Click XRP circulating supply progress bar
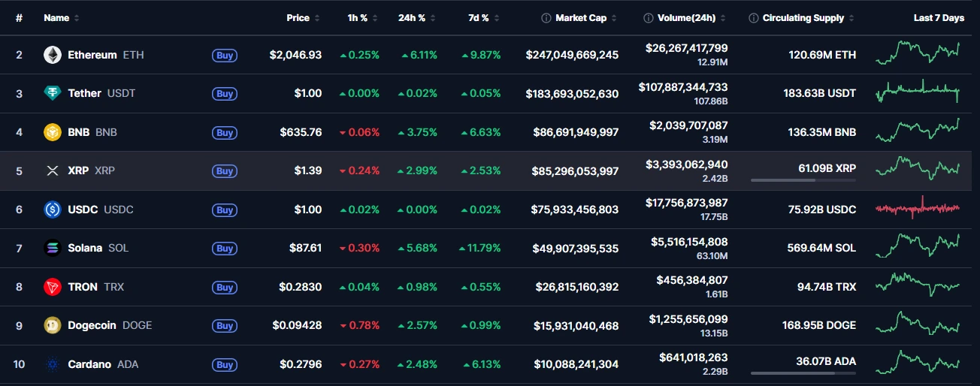Screen dimensions: 980x386 point(803,180)
